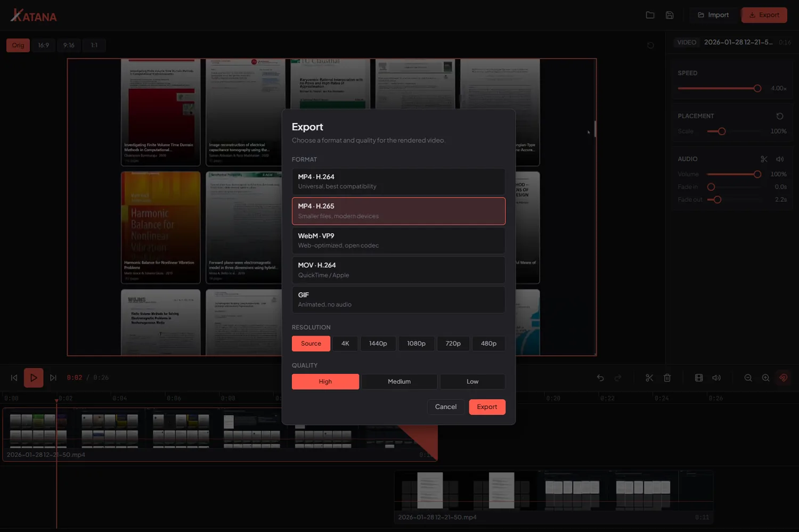Click the 2.2s fade out value
The image size is (799, 532).
(781, 200)
